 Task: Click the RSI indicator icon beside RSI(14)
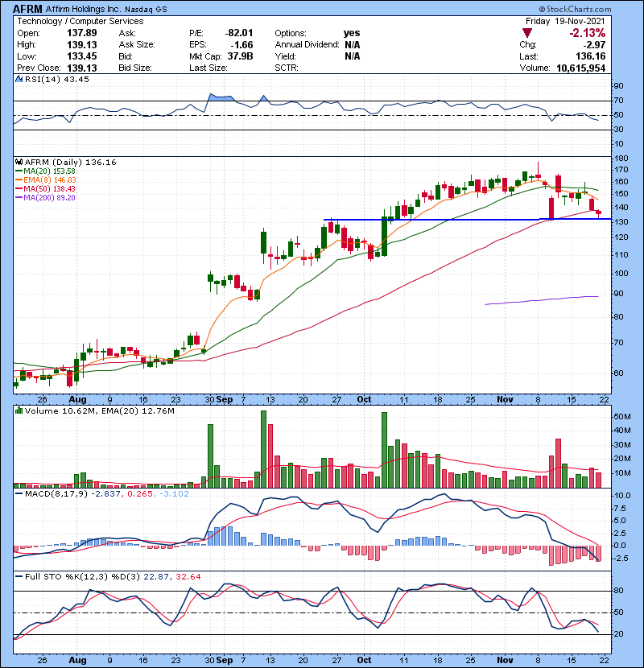tap(19, 79)
